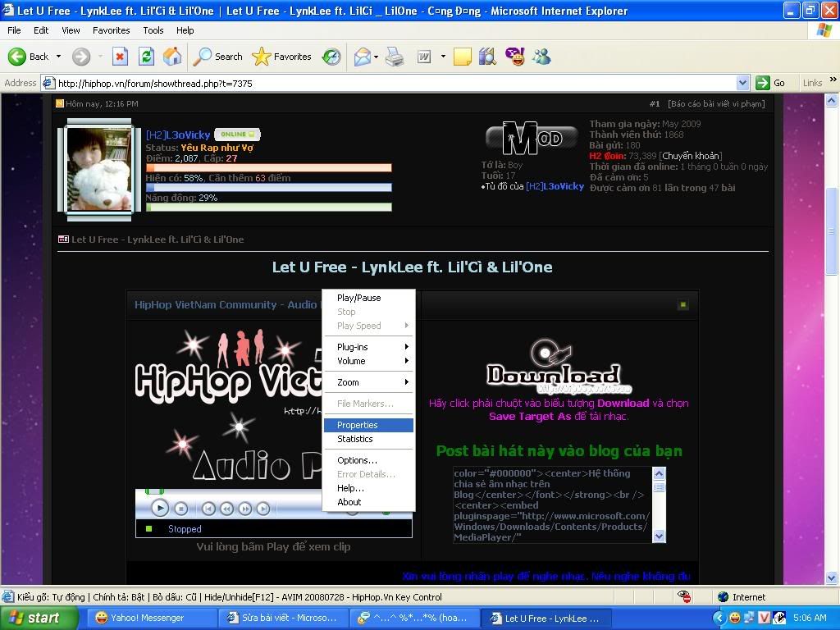Viewport: 840px width, 630px height.
Task: Click the green collapse icon in audio header
Action: pos(683,305)
